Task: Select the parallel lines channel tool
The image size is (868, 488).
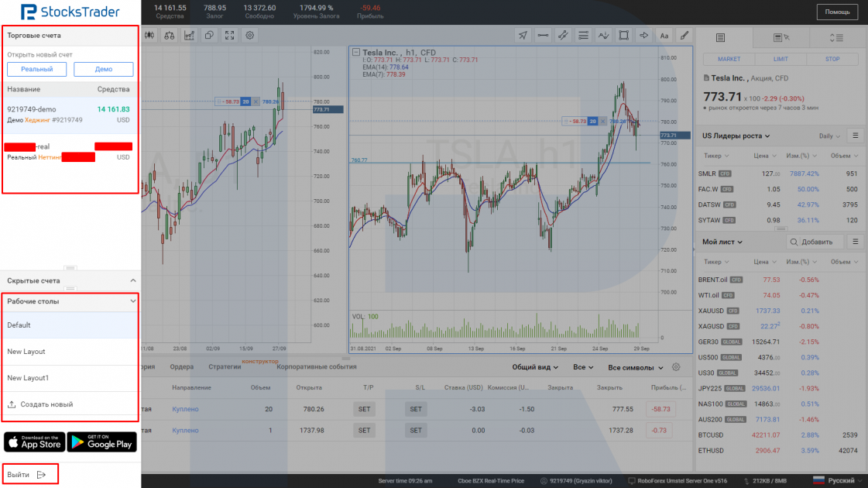Action: coord(584,36)
